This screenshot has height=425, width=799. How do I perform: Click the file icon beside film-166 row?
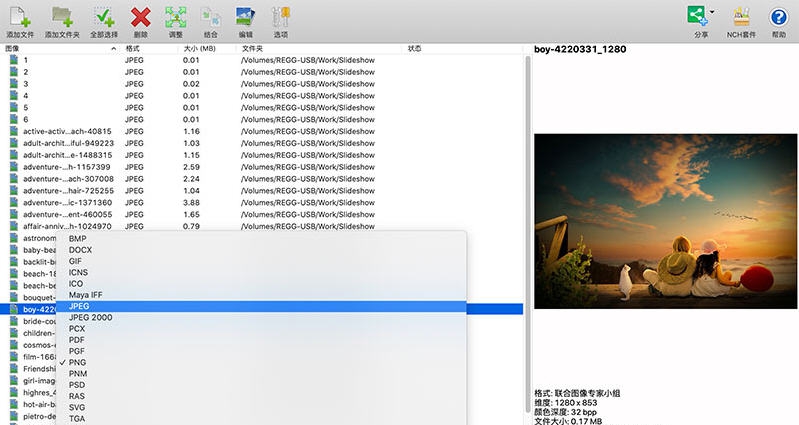point(14,357)
